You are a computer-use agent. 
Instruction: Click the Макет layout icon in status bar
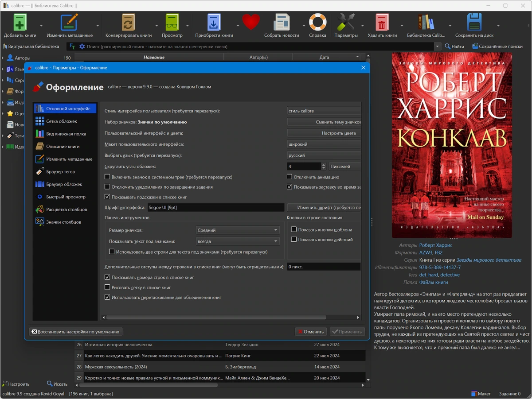[x=481, y=394]
